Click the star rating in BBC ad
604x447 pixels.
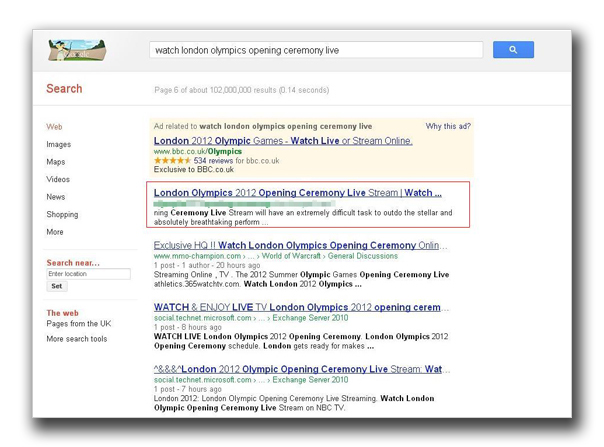(172, 160)
